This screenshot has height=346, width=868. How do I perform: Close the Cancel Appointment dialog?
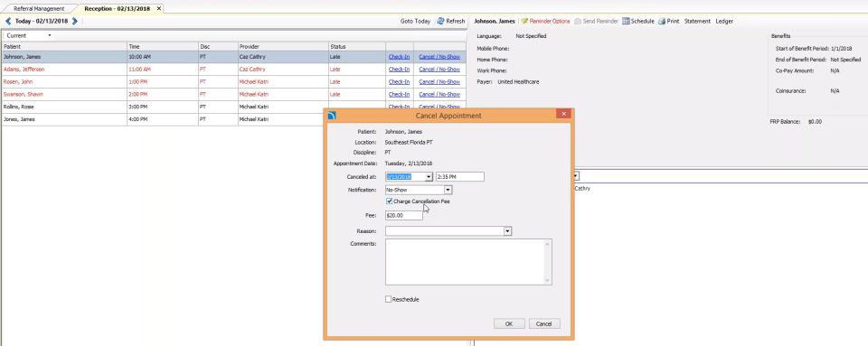tap(563, 114)
